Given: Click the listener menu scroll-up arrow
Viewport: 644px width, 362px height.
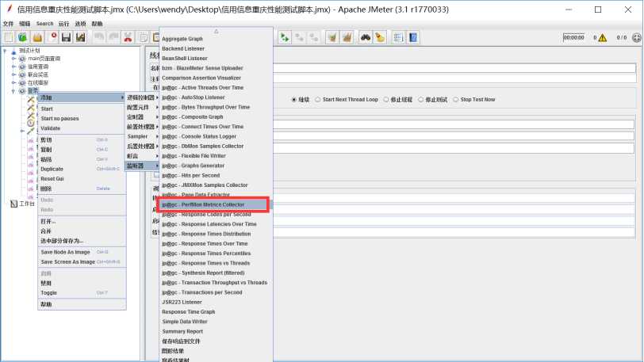Looking at the screenshot, I should (216, 31).
